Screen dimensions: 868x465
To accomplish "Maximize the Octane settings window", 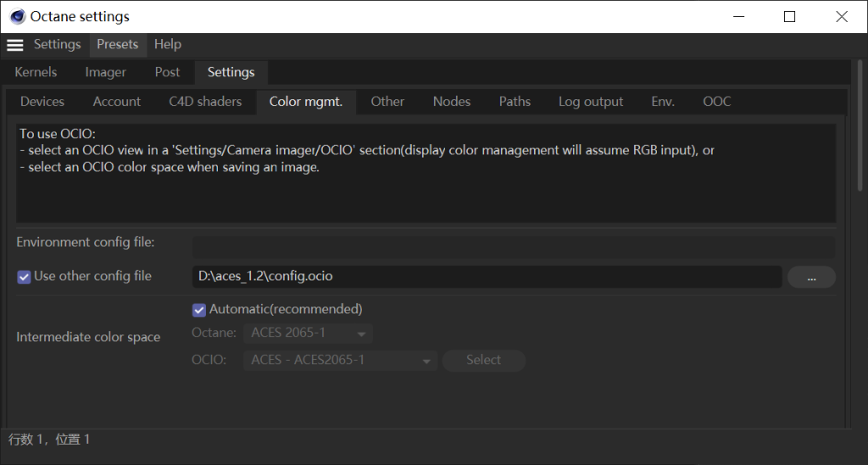I will pos(789,17).
